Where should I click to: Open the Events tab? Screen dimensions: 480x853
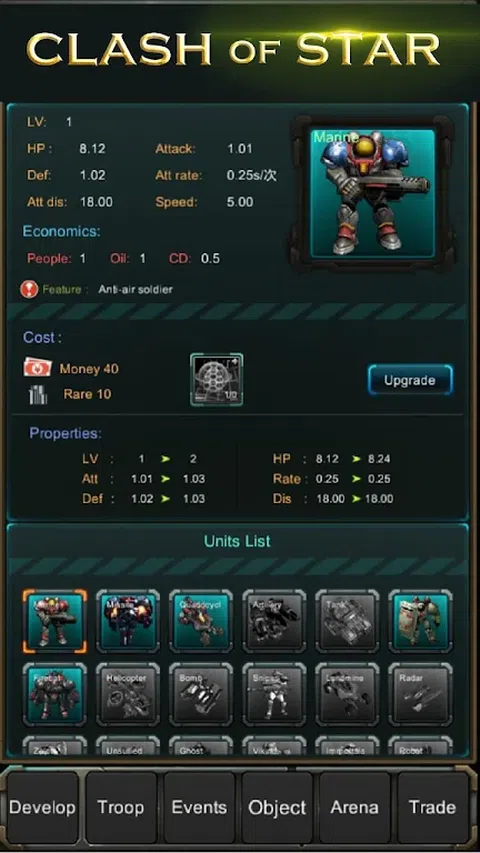pyautogui.click(x=199, y=807)
